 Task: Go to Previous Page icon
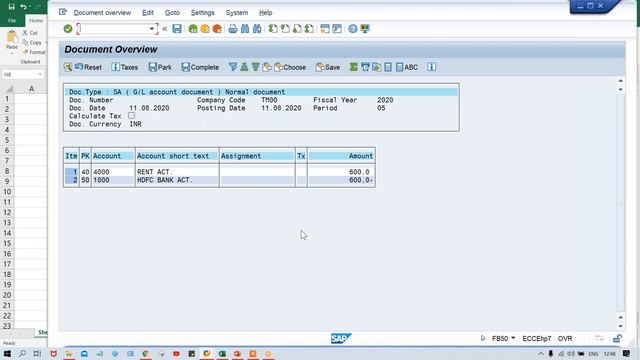285,29
